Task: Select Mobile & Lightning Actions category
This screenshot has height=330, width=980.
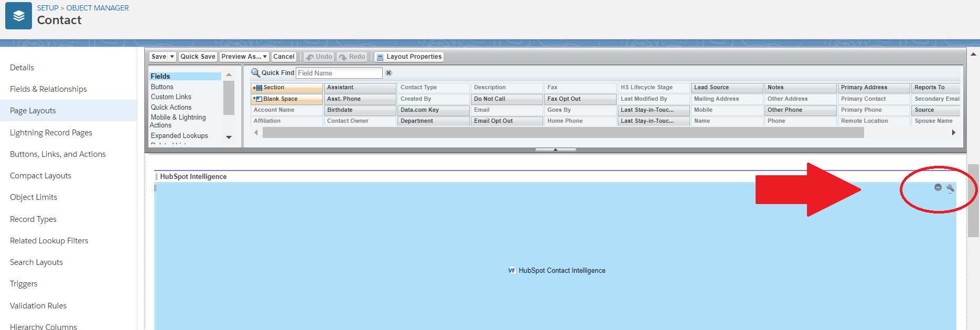Action: (178, 121)
